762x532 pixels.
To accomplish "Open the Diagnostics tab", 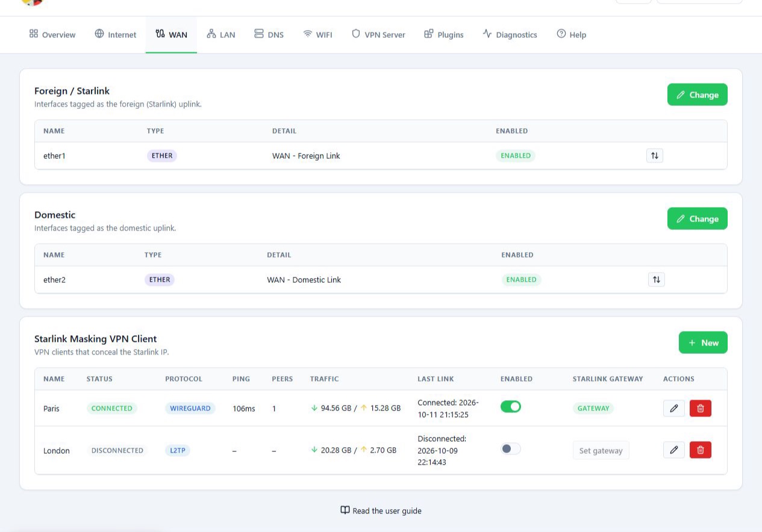I will pyautogui.click(x=510, y=34).
